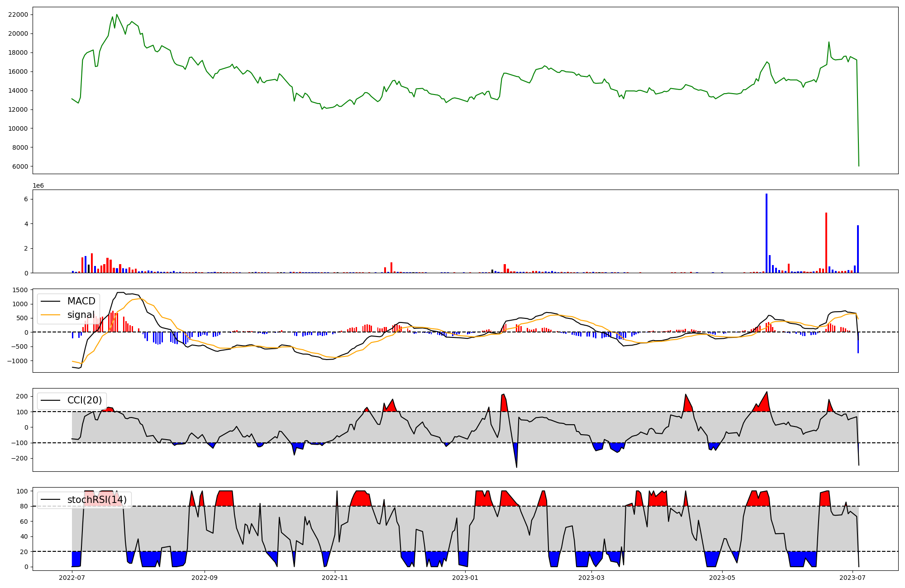Click the CCI(20) legend entry

(x=84, y=400)
